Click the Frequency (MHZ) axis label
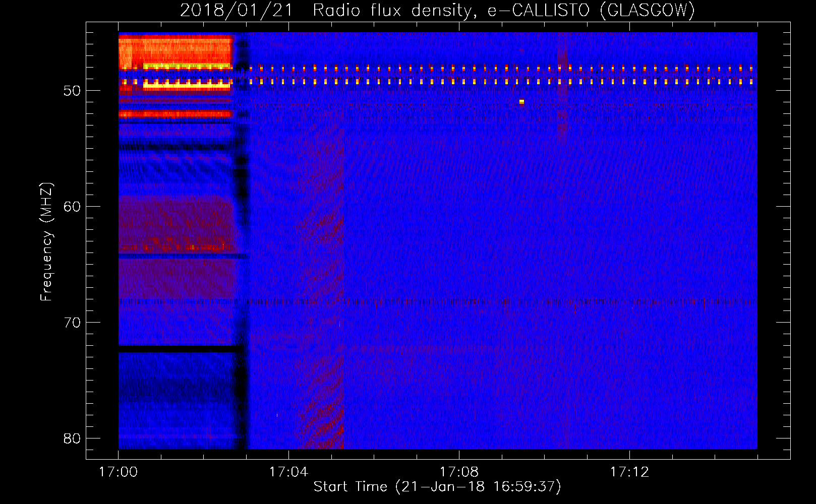The height and width of the screenshot is (504, 816). 46,241
